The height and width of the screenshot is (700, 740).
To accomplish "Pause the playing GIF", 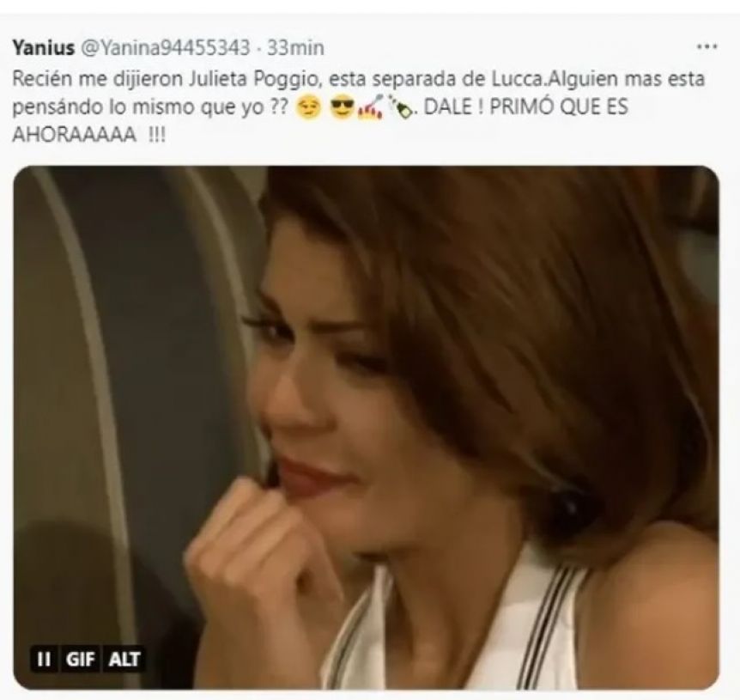I will tap(44, 659).
